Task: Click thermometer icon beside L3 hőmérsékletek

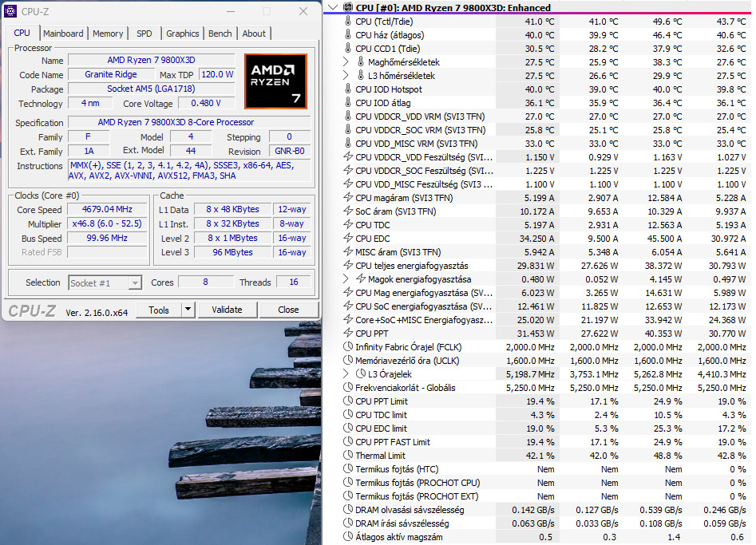Action: [x=360, y=75]
